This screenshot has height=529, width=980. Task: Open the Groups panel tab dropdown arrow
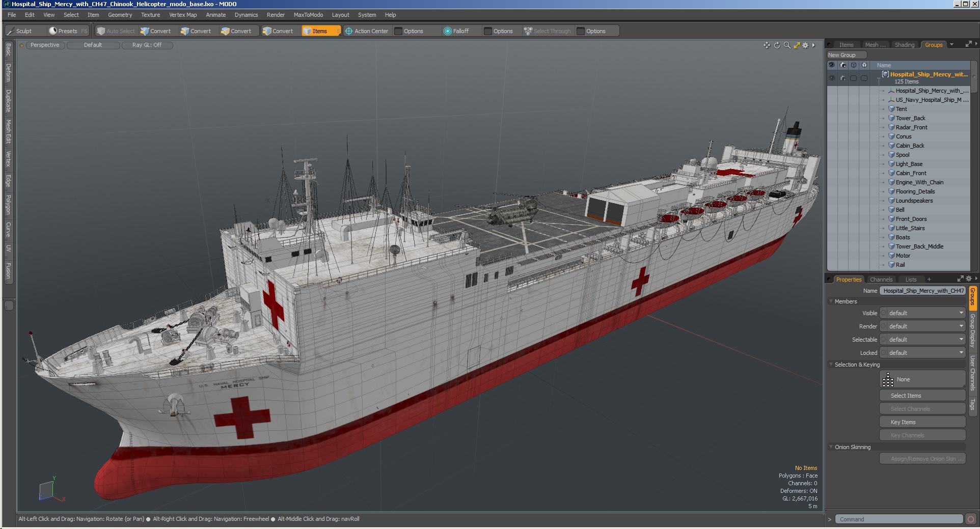pos(951,45)
